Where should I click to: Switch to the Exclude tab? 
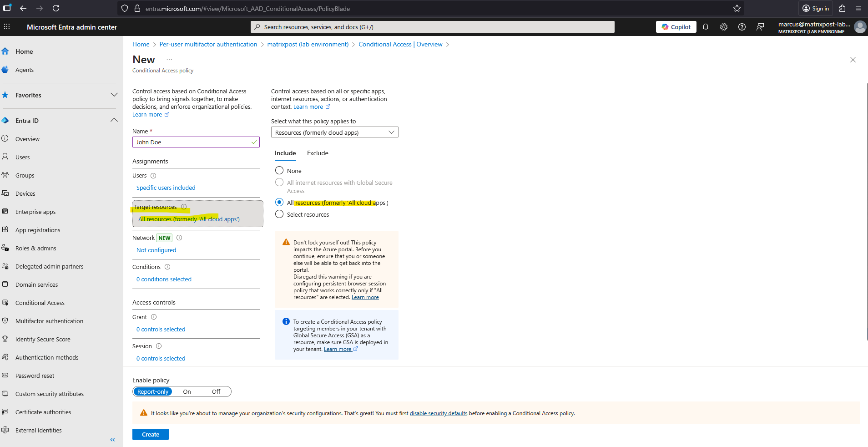pyautogui.click(x=318, y=153)
